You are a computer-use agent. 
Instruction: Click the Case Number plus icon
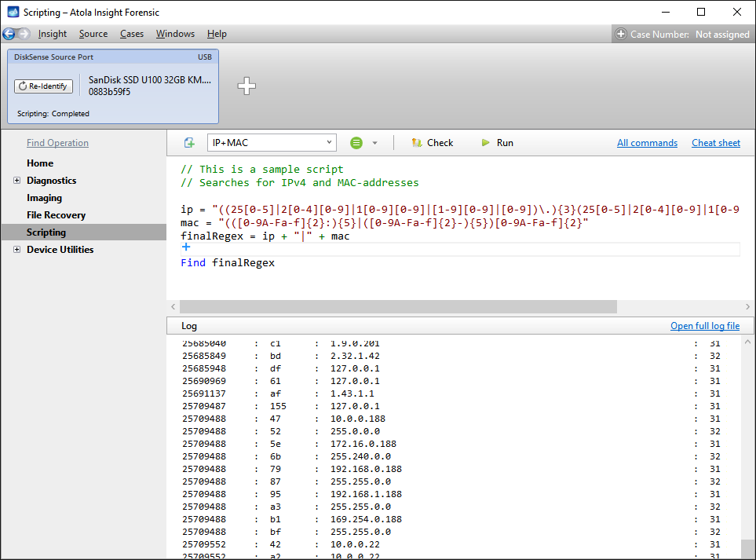click(x=621, y=34)
